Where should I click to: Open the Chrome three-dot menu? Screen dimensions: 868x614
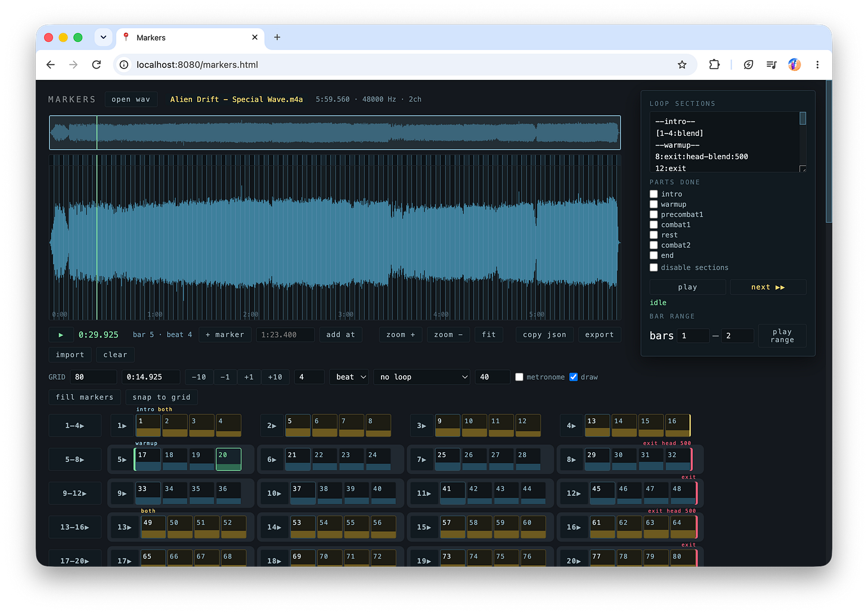pyautogui.click(x=817, y=64)
